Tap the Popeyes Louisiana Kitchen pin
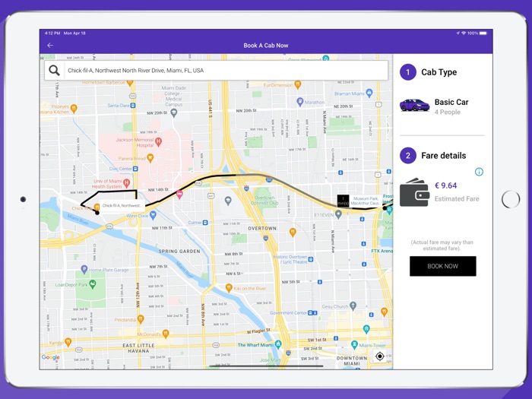532x399 pixels. tap(74, 108)
